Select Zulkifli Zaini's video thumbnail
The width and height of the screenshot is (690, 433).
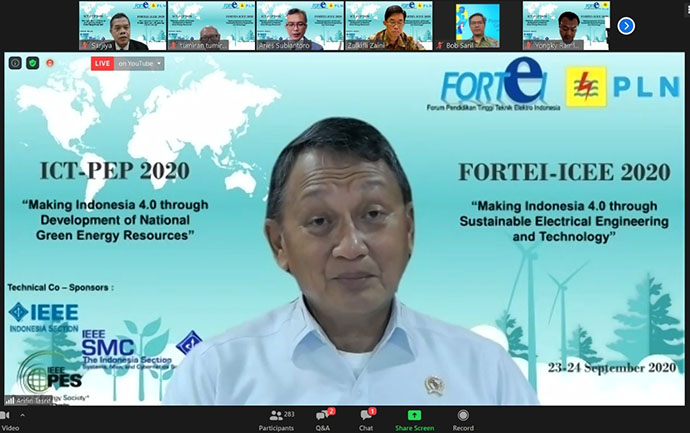[x=386, y=26]
